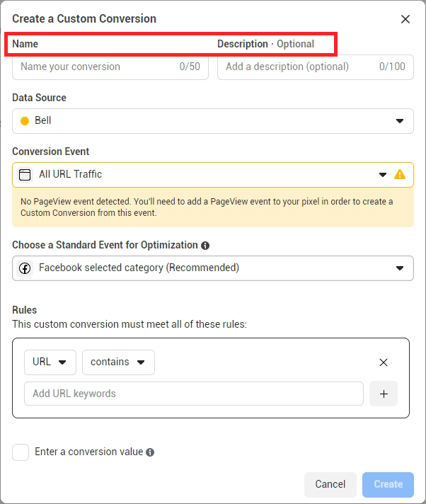The image size is (426, 504).
Task: Click the yellow warning triangle icon
Action: (400, 174)
